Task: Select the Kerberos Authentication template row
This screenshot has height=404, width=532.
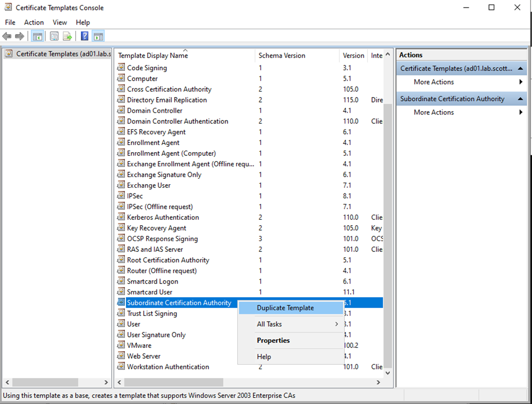Action: (163, 218)
